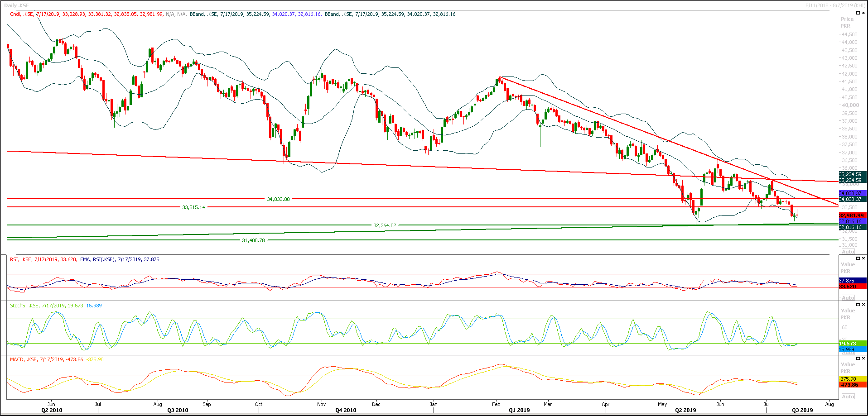Screen dimensions: 868x416
Task: Close the MACD indicator pane
Action: [863, 359]
